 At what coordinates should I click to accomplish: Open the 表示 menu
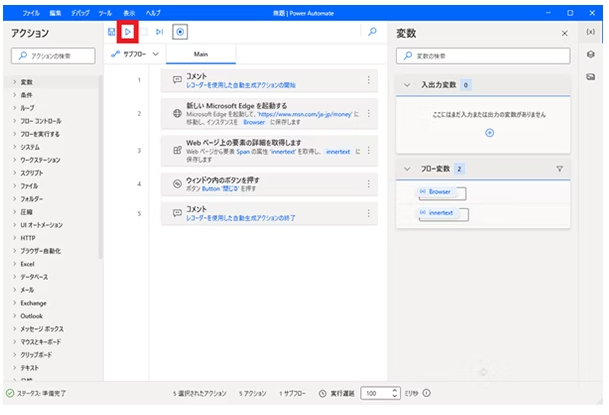coord(129,13)
